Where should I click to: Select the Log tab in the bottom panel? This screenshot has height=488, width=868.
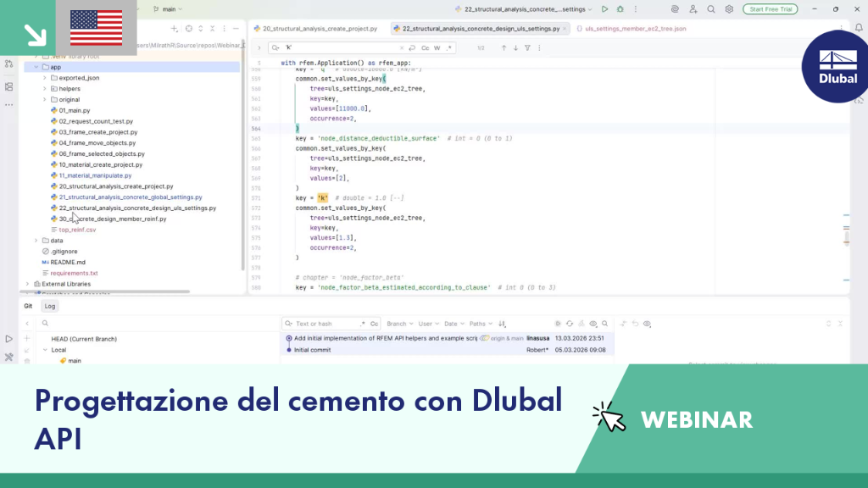[x=50, y=306]
